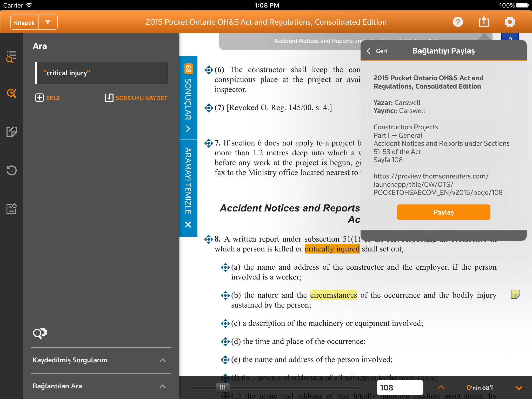Select the search sidebar icon
The height and width of the screenshot is (399, 532).
click(x=11, y=93)
